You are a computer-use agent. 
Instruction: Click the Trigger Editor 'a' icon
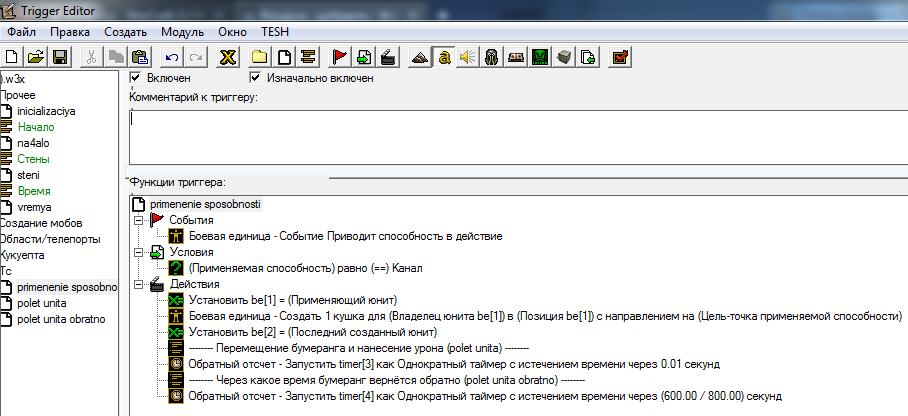click(x=444, y=57)
